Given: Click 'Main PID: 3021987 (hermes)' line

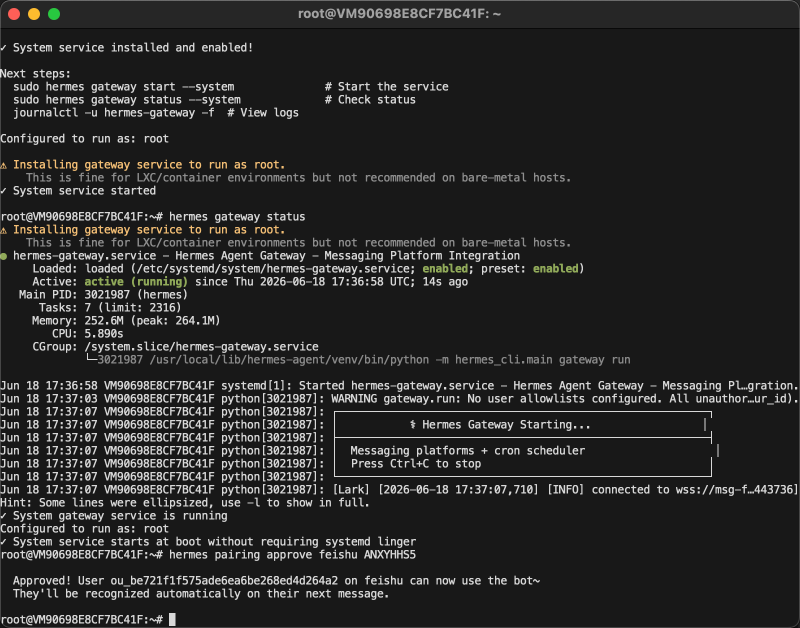Looking at the screenshot, I should pos(103,295).
